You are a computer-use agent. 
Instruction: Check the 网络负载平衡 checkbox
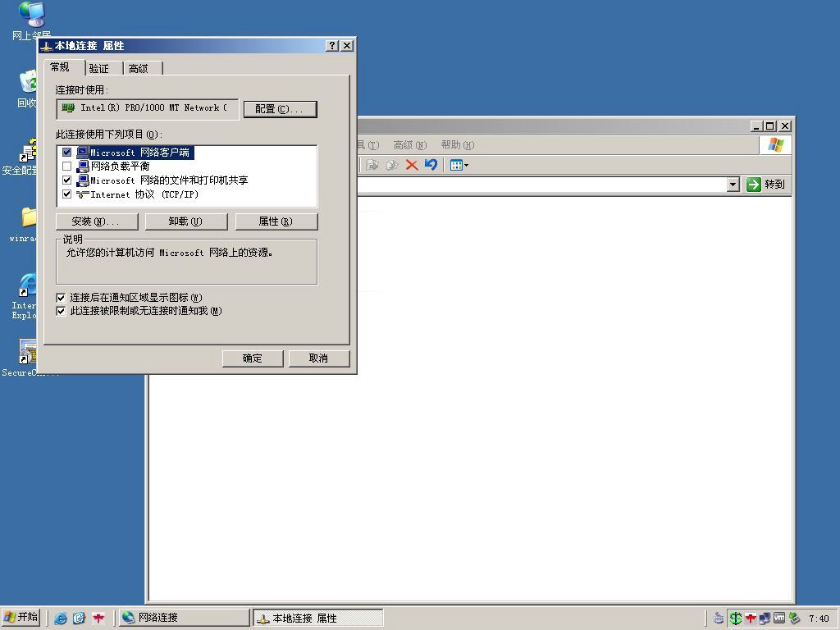[66, 166]
